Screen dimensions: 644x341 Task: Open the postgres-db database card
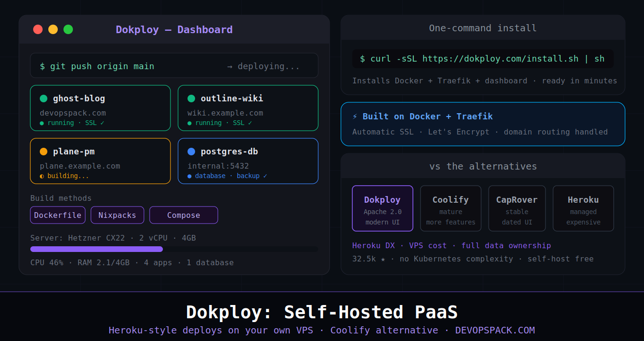point(248,161)
